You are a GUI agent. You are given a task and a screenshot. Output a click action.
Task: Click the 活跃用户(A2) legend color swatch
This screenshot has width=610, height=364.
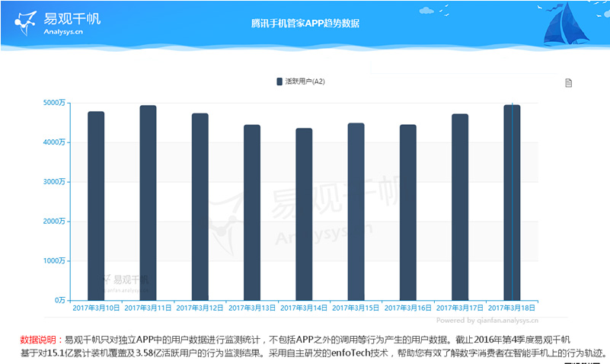point(279,81)
